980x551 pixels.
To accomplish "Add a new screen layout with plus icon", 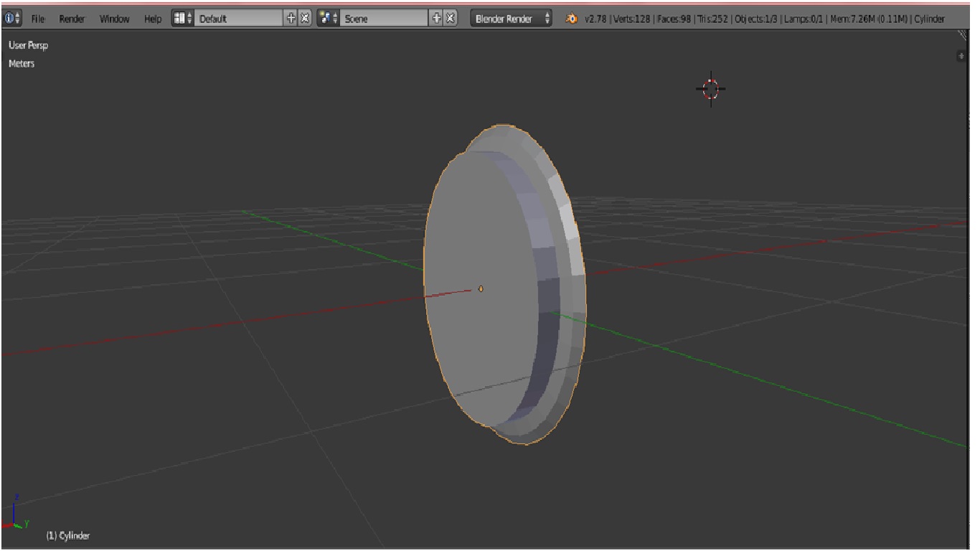I will (x=291, y=19).
